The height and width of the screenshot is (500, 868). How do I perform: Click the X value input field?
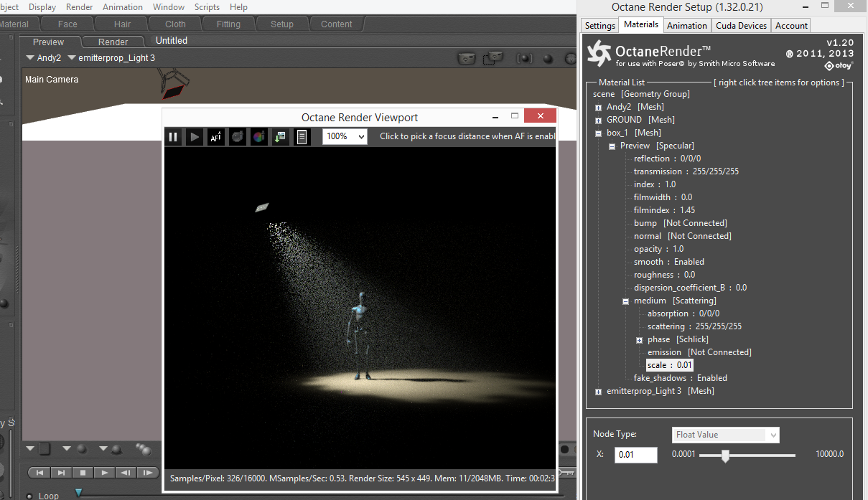click(635, 455)
